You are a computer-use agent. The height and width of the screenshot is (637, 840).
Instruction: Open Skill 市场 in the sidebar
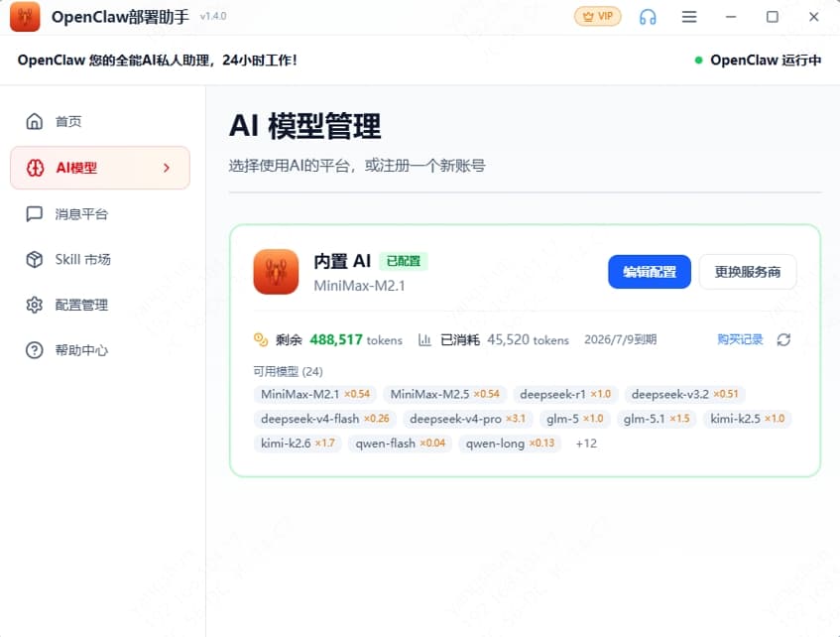[100, 260]
